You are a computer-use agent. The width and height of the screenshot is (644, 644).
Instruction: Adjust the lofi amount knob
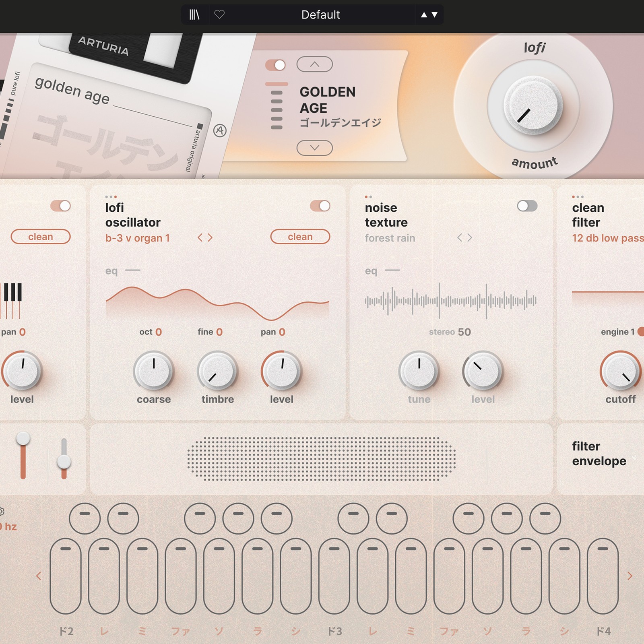click(x=533, y=106)
